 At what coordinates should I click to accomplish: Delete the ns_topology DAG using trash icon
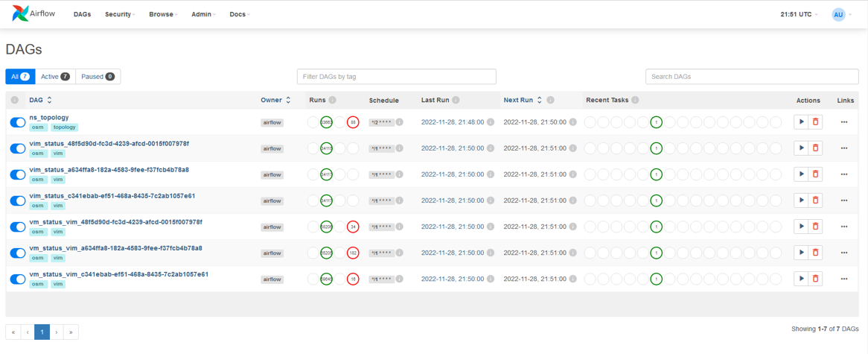815,122
